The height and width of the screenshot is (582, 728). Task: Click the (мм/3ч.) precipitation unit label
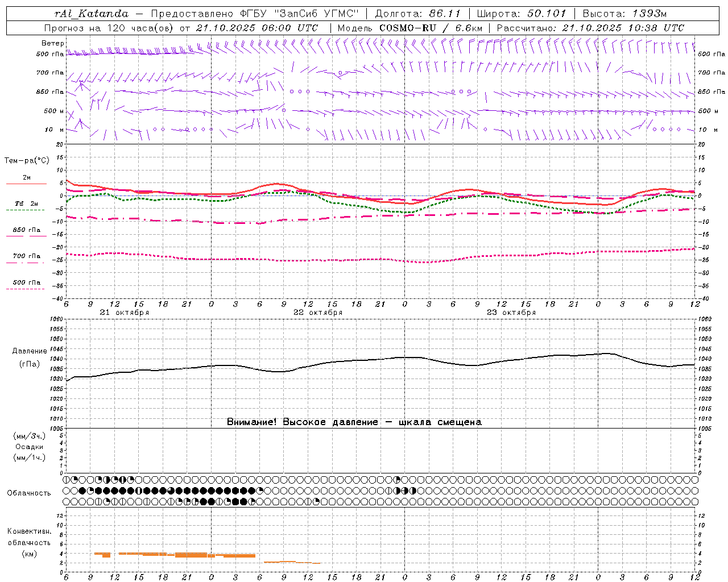(x=30, y=436)
